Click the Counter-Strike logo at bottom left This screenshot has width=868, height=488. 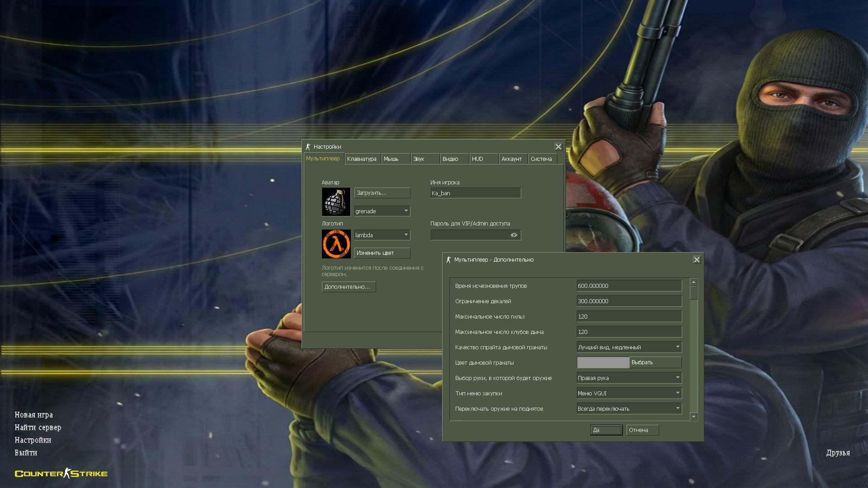tap(61, 473)
